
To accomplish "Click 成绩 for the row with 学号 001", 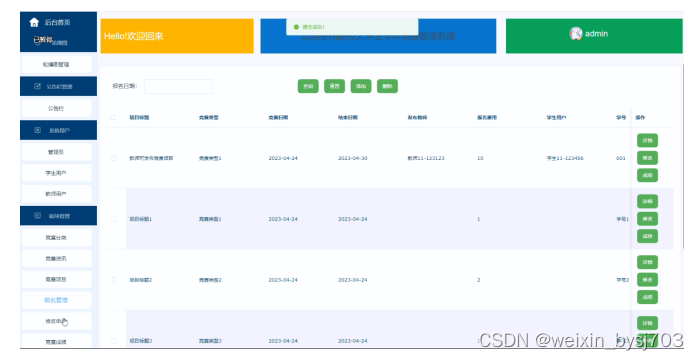I will 647,175.
